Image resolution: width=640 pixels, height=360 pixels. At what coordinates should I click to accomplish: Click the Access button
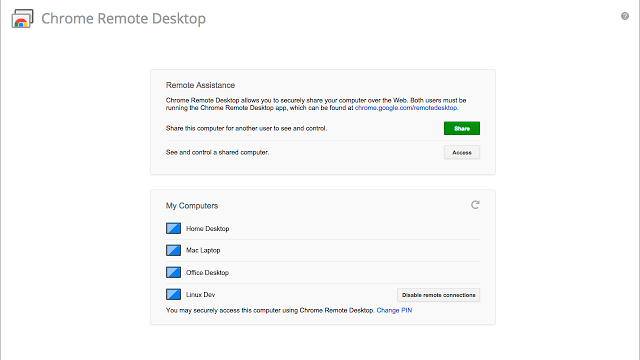click(x=462, y=152)
